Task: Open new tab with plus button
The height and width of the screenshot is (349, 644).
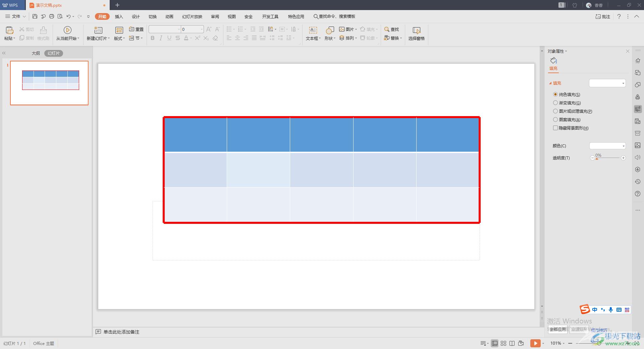Action: [x=117, y=5]
